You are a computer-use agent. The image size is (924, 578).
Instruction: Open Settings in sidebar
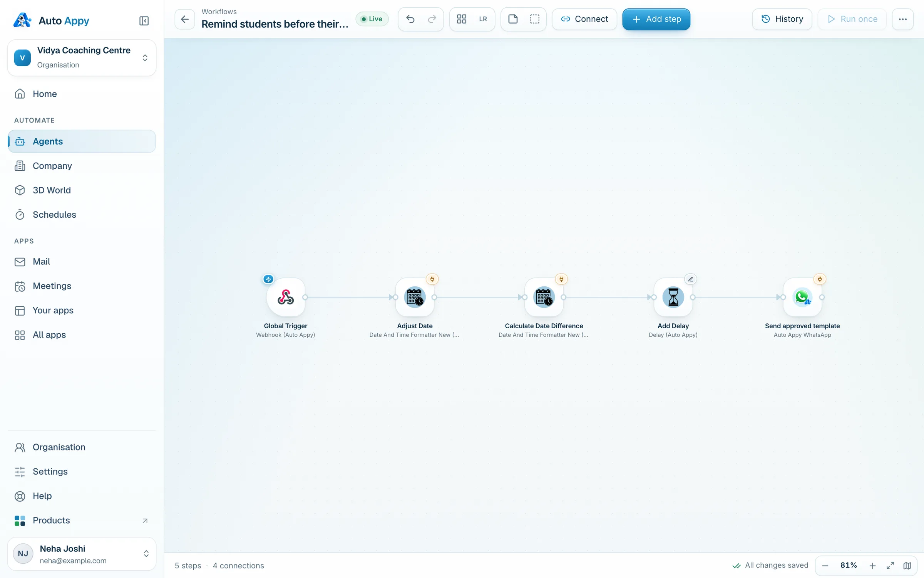coord(82,472)
